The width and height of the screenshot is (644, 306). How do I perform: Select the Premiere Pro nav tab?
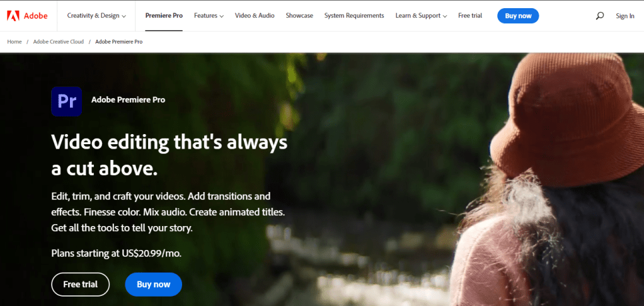point(164,16)
